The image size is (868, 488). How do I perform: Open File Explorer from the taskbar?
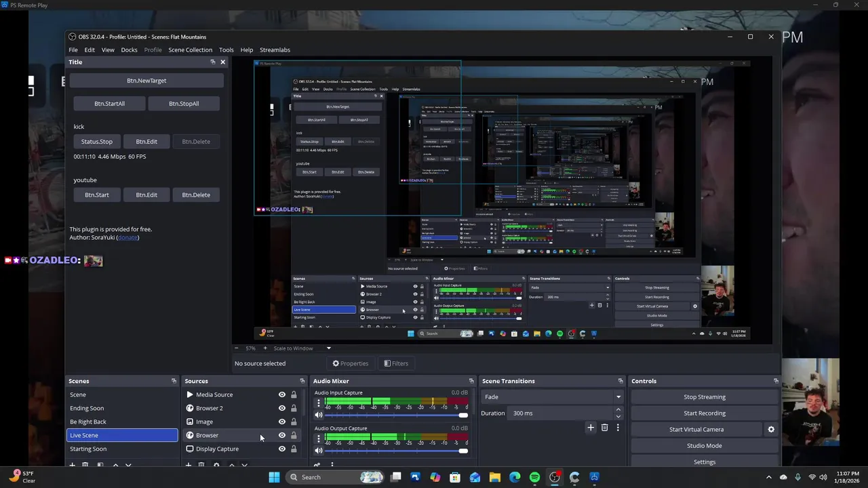point(495,477)
